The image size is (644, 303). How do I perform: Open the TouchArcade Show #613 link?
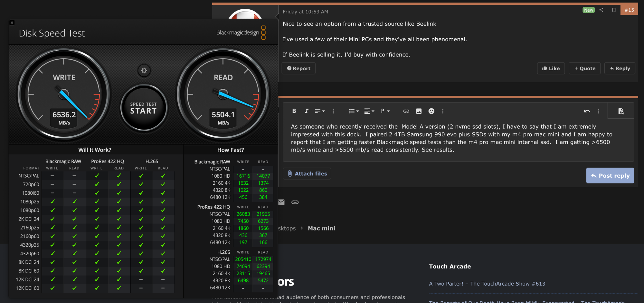pos(487,284)
